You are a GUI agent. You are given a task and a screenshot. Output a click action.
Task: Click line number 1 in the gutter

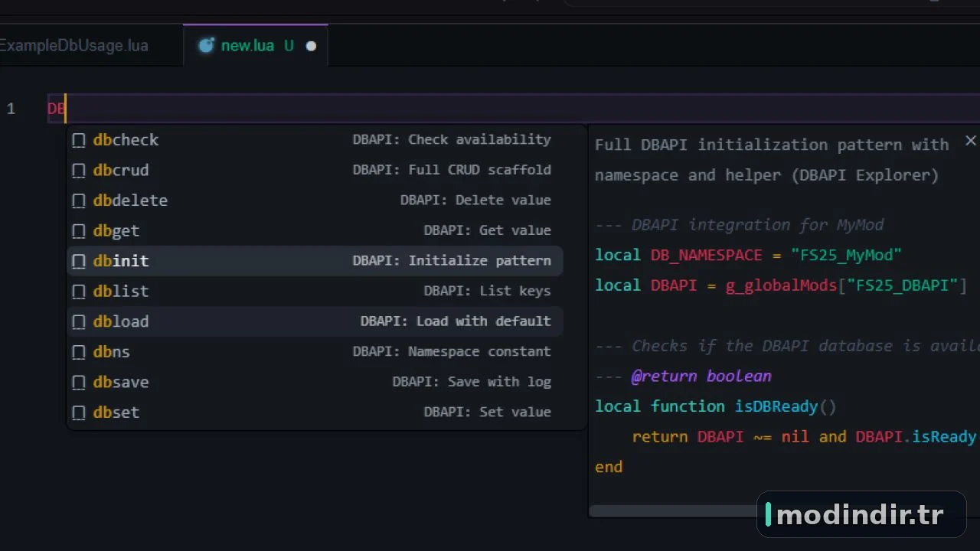point(11,109)
